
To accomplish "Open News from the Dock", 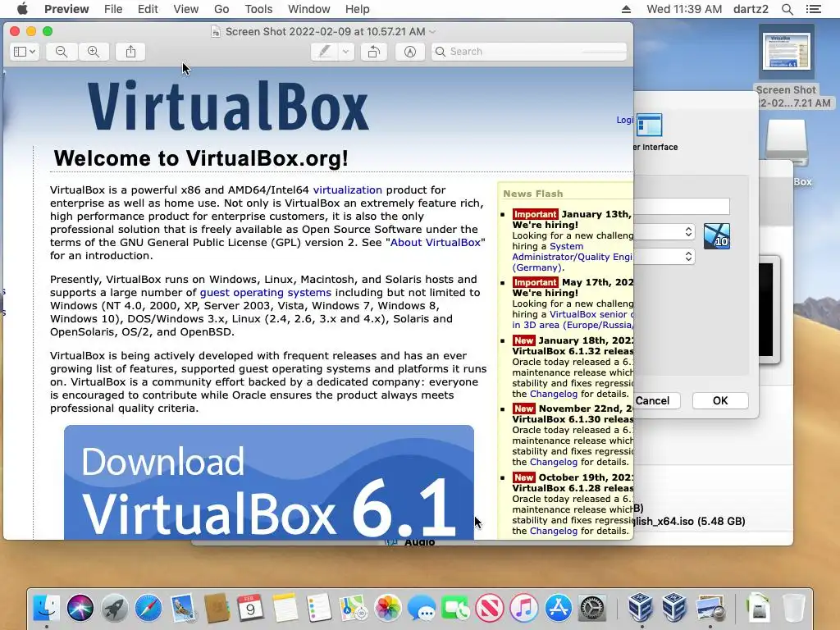I will pos(491,608).
